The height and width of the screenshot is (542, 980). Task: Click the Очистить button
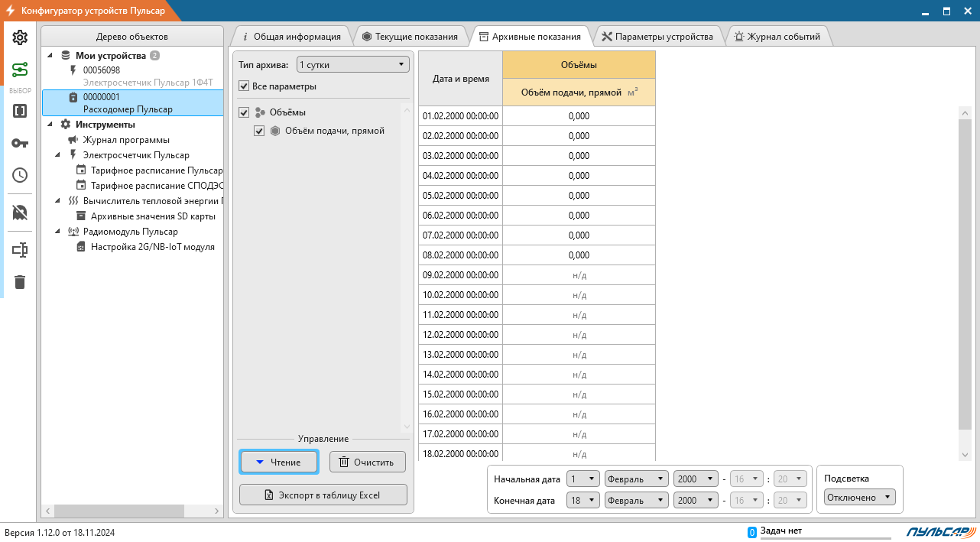pos(368,462)
